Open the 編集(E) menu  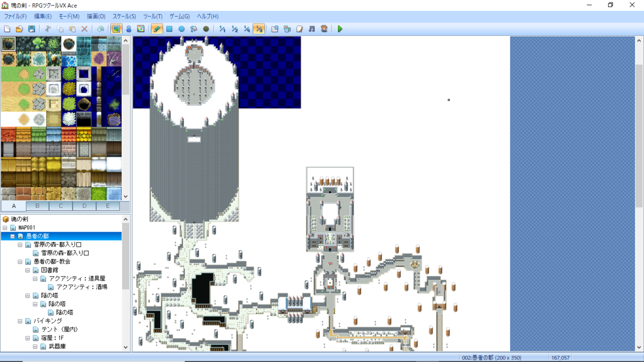pos(43,17)
